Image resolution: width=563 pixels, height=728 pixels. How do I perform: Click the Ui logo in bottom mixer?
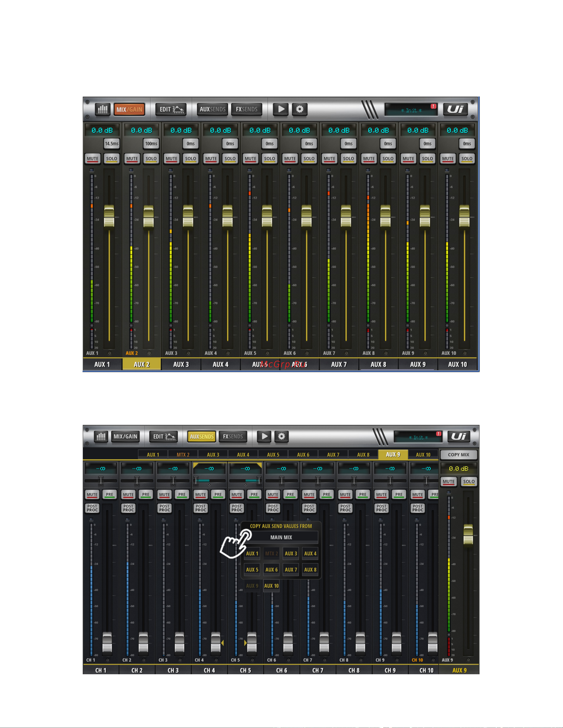(x=459, y=436)
